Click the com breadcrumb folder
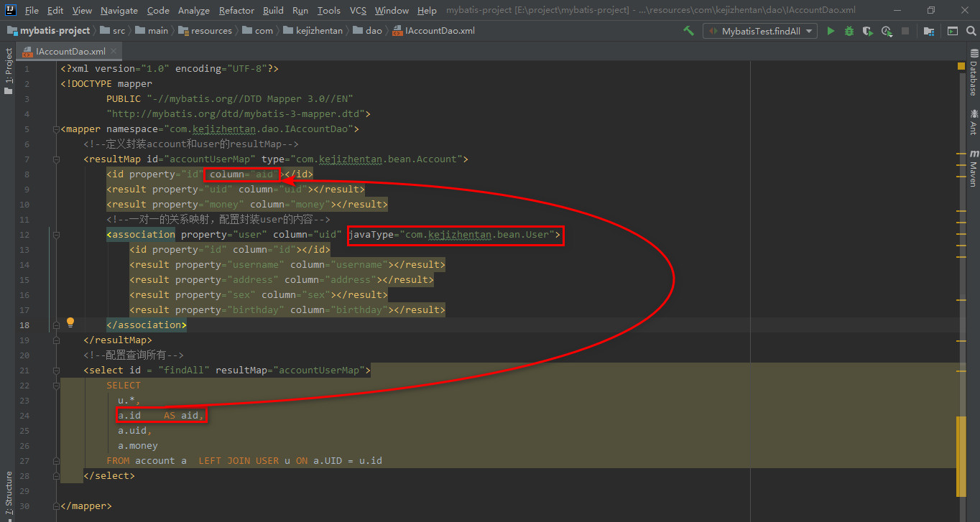 pos(258,31)
